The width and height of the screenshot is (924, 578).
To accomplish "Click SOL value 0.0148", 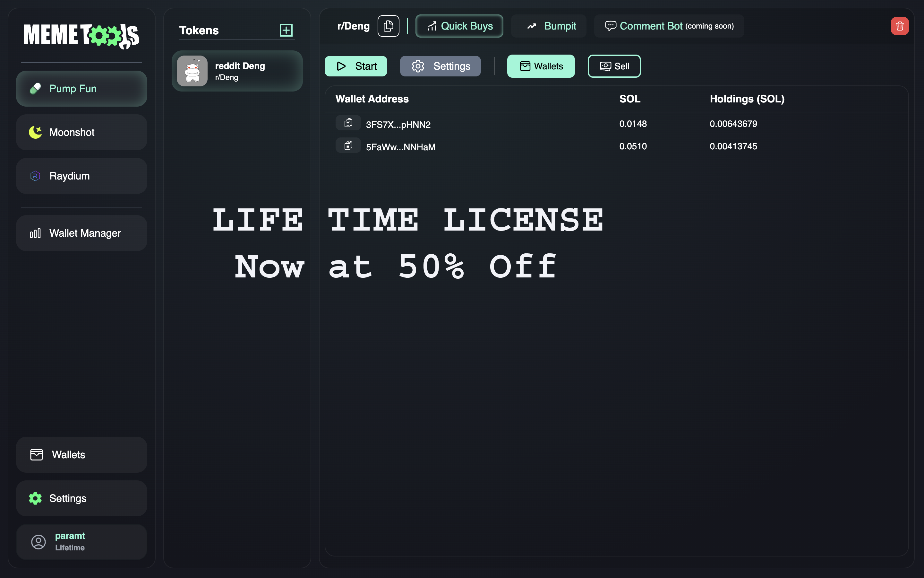I will [x=633, y=124].
